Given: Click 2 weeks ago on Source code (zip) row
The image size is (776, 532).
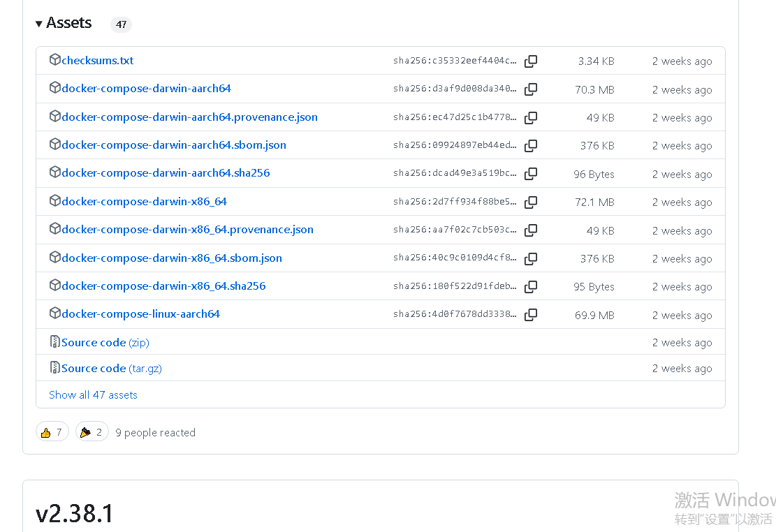Looking at the screenshot, I should click(x=682, y=343).
